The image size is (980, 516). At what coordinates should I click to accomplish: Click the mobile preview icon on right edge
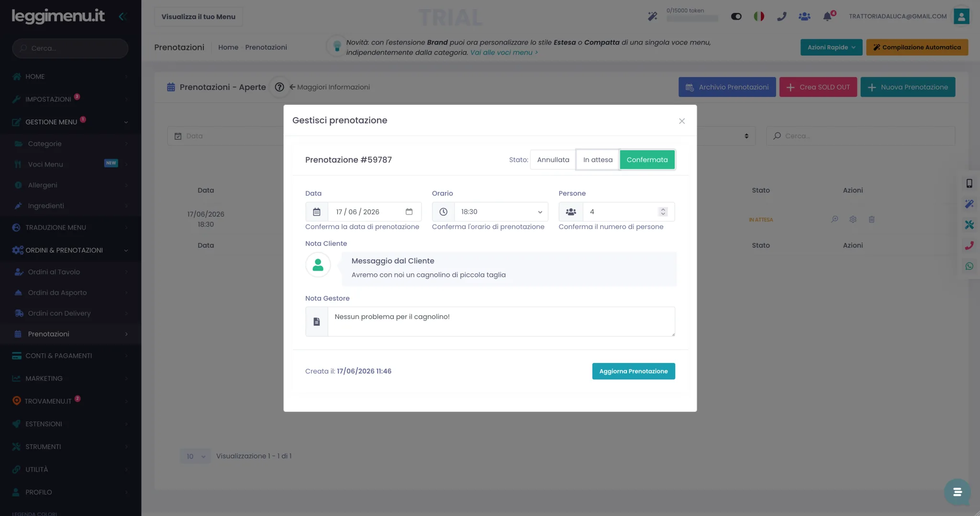coord(969,183)
